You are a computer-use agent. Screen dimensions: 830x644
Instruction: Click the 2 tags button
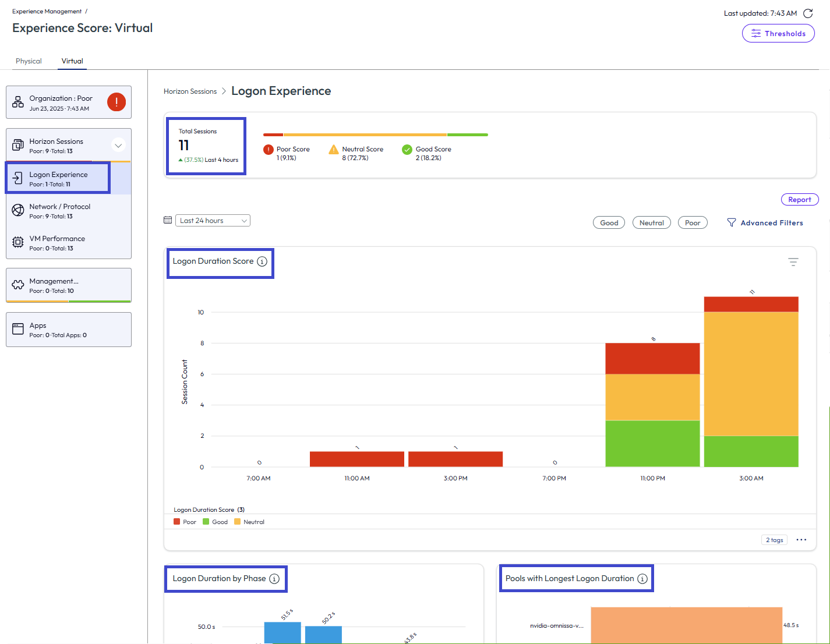pyautogui.click(x=775, y=540)
